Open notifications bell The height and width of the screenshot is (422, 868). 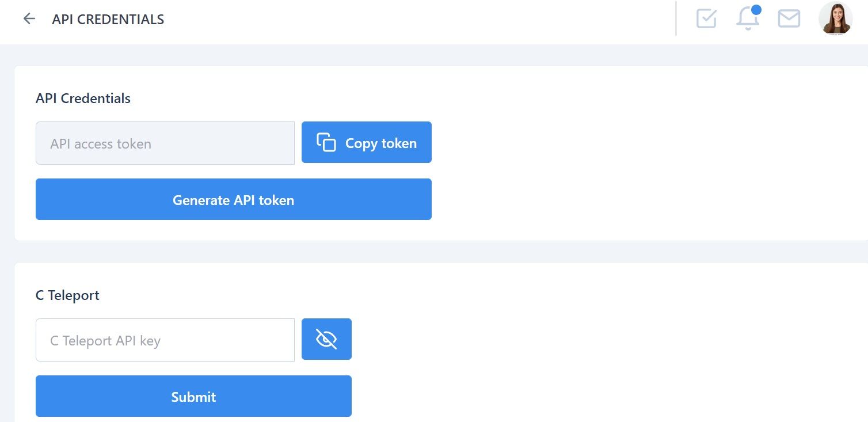tap(748, 18)
